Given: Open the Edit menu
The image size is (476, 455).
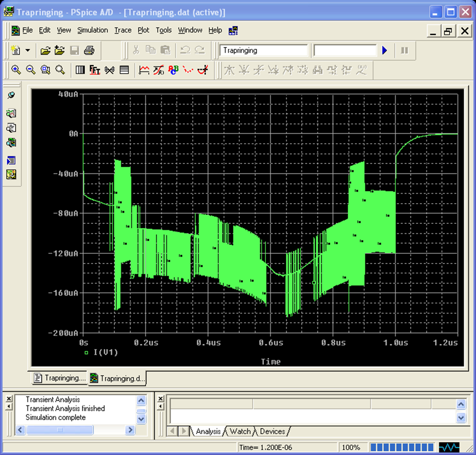Looking at the screenshot, I should point(44,30).
